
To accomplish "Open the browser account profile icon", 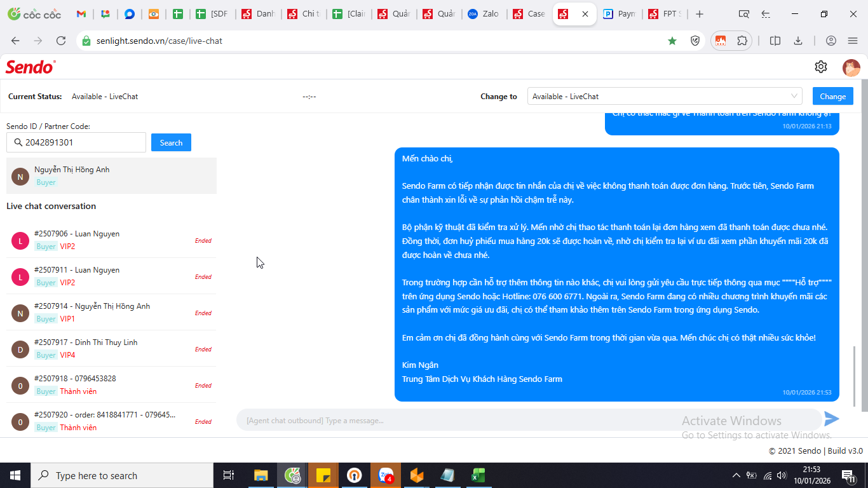I will pos(831,41).
